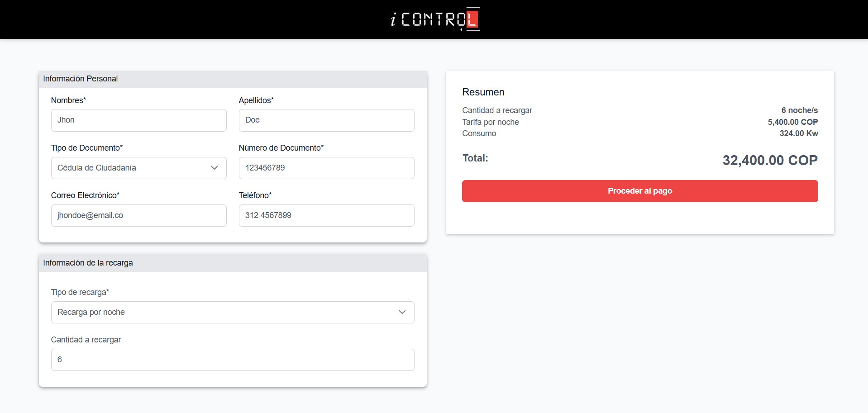Click the Total amount 32,400.00 COP
The image size is (868, 413).
click(x=770, y=160)
